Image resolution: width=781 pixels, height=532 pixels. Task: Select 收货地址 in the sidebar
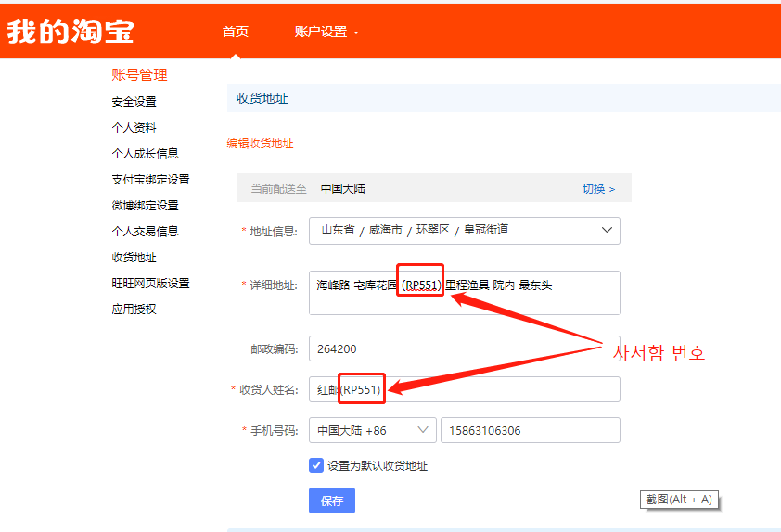(134, 258)
